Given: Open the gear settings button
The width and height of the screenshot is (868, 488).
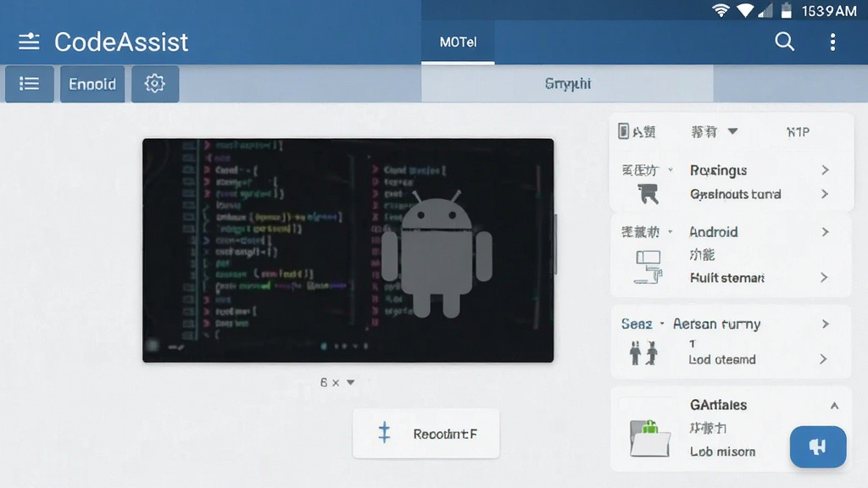Looking at the screenshot, I should pos(155,84).
